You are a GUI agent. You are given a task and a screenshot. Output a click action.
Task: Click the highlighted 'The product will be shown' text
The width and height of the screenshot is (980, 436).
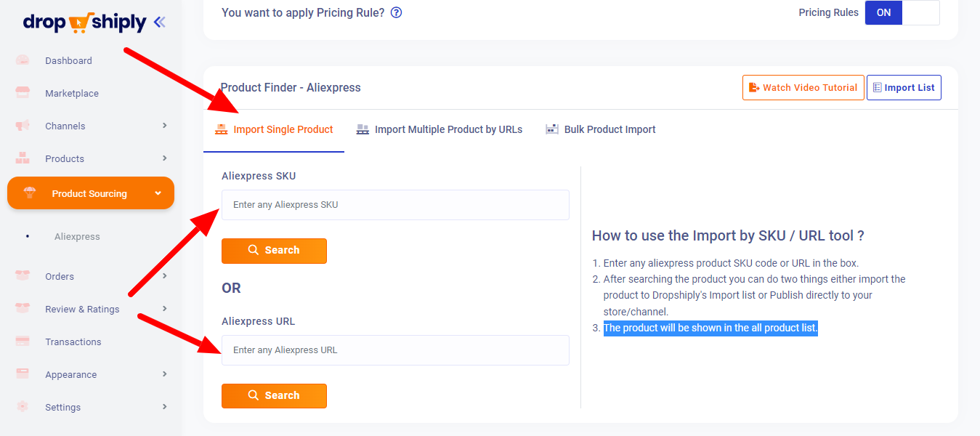(x=710, y=328)
